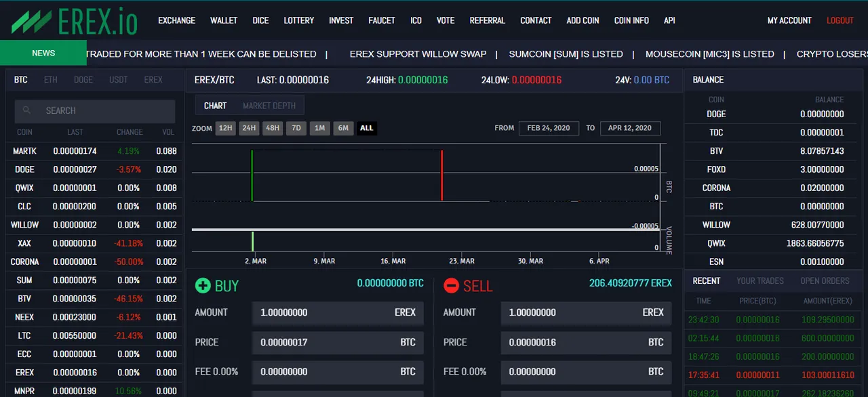
Task: Click the 0.00000000 BTC available balance
Action: [391, 283]
